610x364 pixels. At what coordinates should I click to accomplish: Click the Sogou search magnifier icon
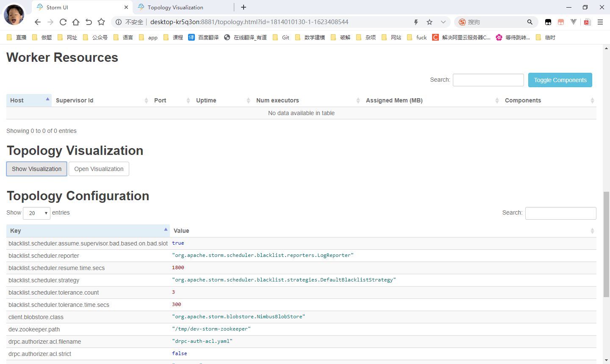(x=530, y=22)
